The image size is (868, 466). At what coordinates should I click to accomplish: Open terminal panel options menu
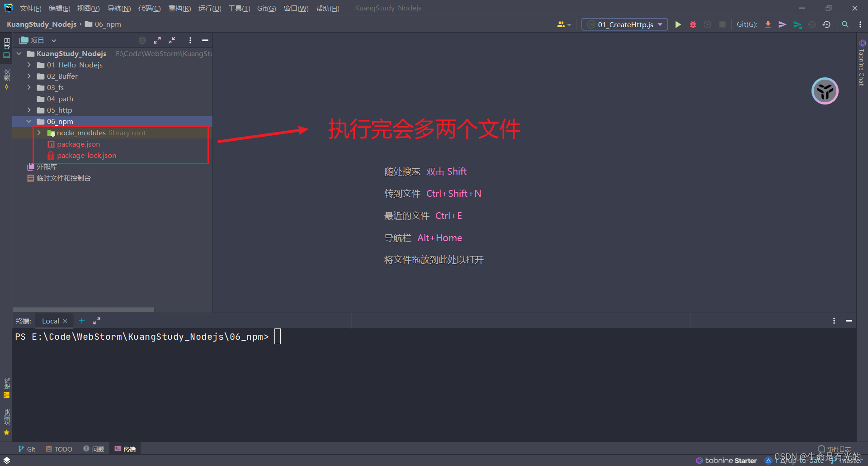click(834, 321)
